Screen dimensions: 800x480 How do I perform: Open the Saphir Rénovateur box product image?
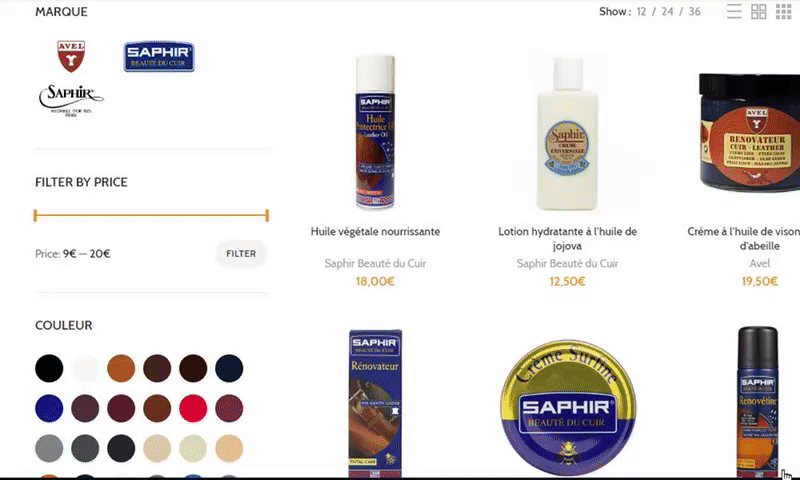375,403
